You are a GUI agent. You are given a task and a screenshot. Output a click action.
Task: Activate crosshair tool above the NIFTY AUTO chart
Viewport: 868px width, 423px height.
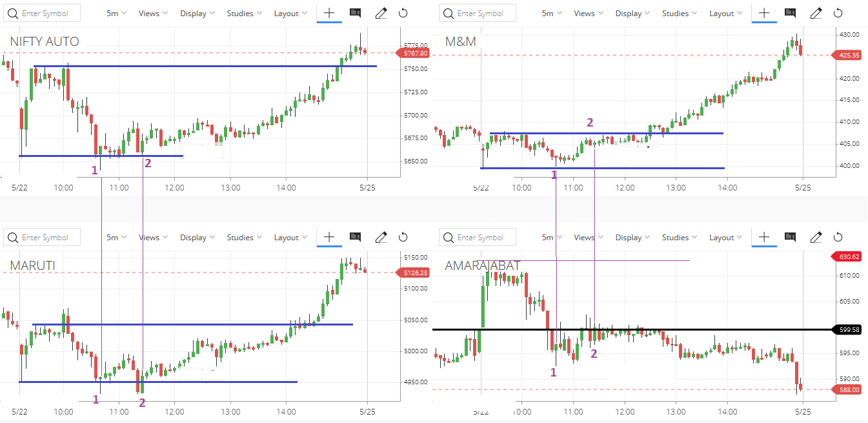[329, 13]
